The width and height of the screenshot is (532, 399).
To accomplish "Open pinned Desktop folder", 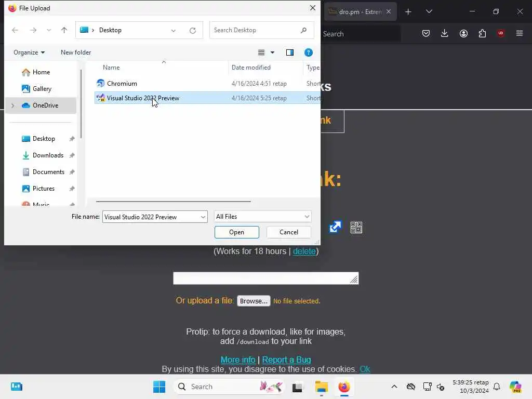I will point(44,139).
